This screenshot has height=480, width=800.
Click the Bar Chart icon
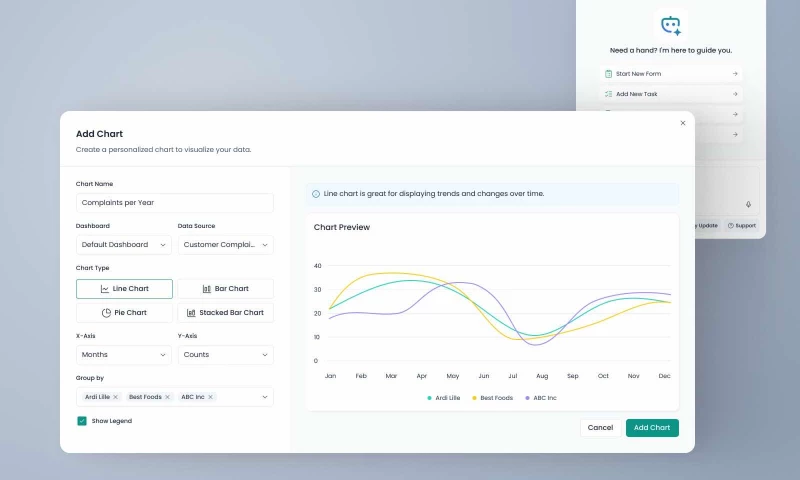tap(207, 289)
